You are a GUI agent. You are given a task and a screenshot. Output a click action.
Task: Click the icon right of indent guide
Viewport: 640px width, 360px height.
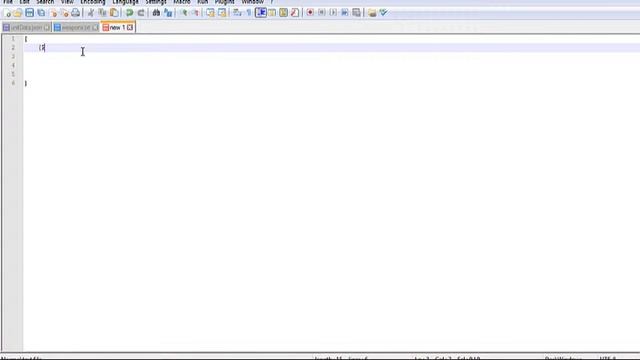pyautogui.click(x=272, y=13)
